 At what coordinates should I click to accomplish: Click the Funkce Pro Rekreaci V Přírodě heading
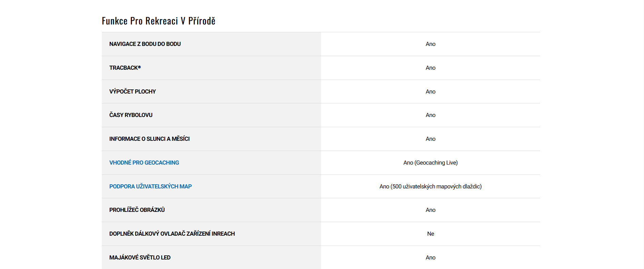pyautogui.click(x=158, y=21)
